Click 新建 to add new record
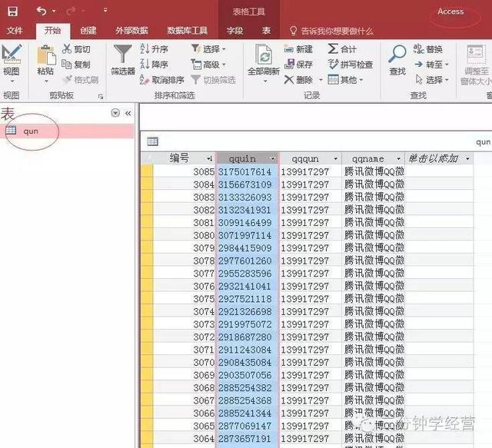Viewport: 492px width, 448px height. 298,49
